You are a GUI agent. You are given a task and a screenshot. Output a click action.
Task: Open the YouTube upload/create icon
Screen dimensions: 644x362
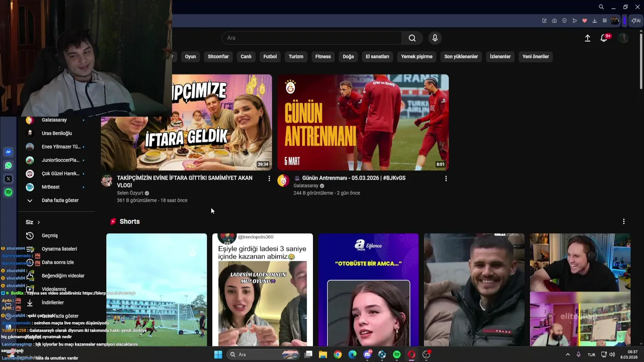[x=587, y=38]
